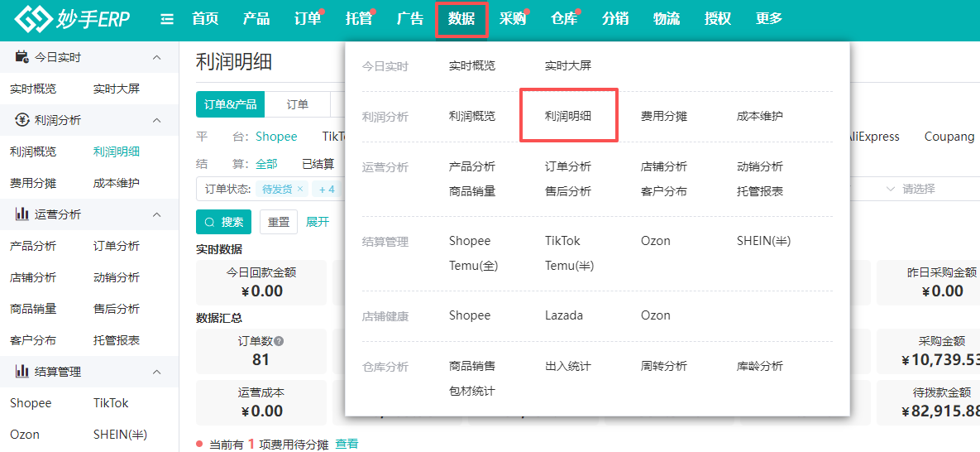
Task: Select 已结算 settlement filter
Action: [318, 164]
